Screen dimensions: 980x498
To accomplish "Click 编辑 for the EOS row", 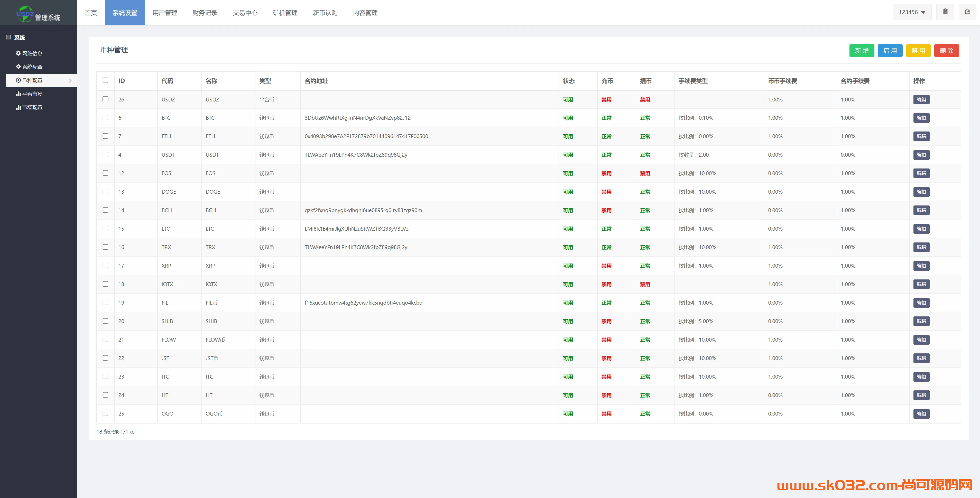I will pyautogui.click(x=921, y=173).
